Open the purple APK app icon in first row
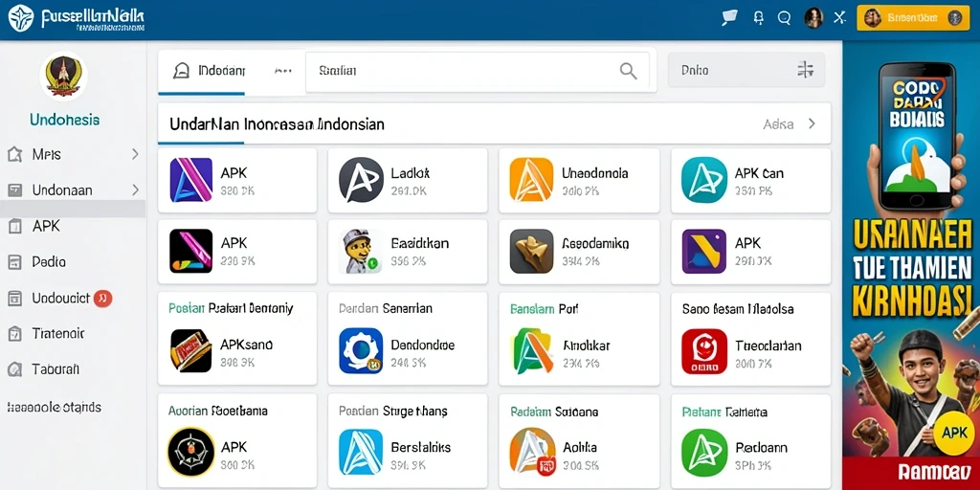The width and height of the screenshot is (980, 490). 191,180
